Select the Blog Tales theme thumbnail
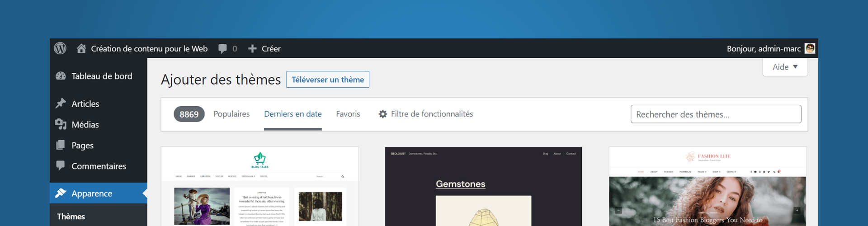The height and width of the screenshot is (226, 868). [x=260, y=186]
